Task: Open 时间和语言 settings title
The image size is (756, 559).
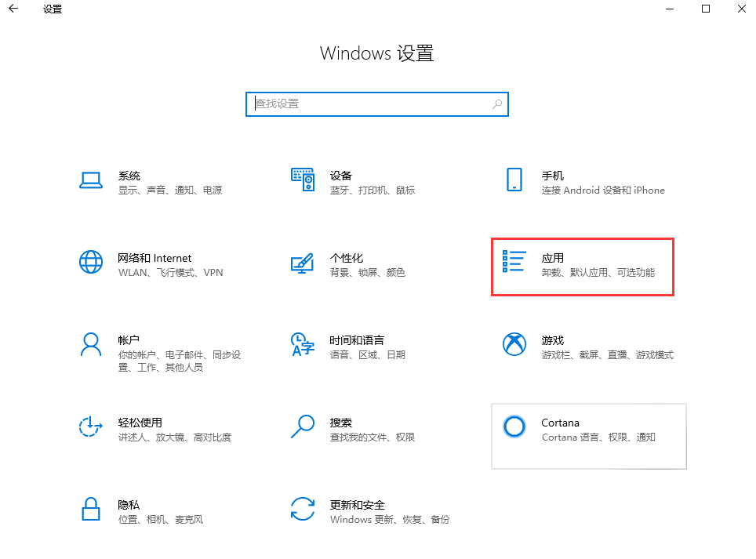Action: coord(357,340)
